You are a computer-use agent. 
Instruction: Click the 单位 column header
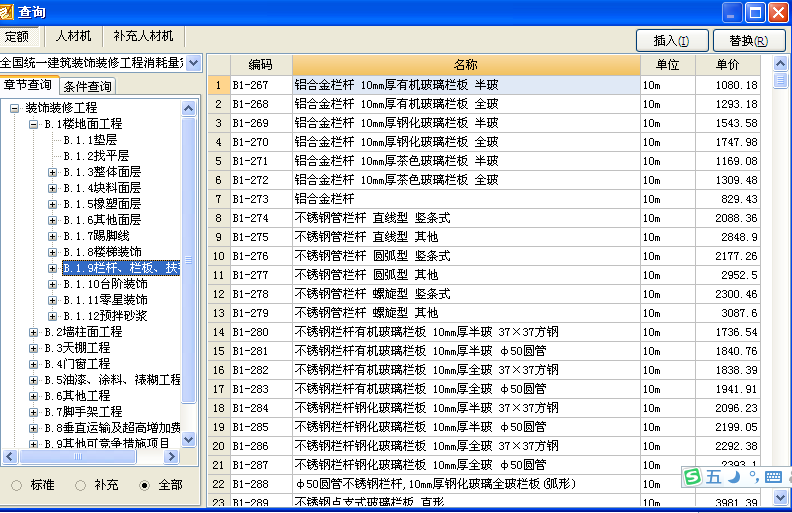pos(668,65)
